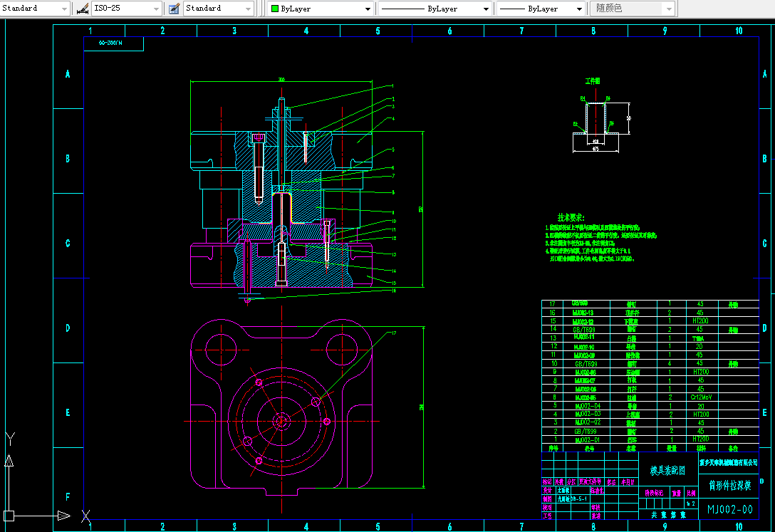
Task: Open the ByLayer color control dropdown
Action: 368,9
